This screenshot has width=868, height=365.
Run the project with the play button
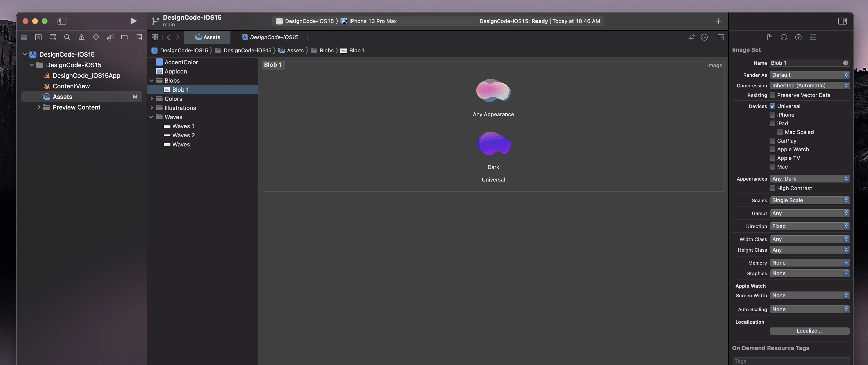coord(133,21)
